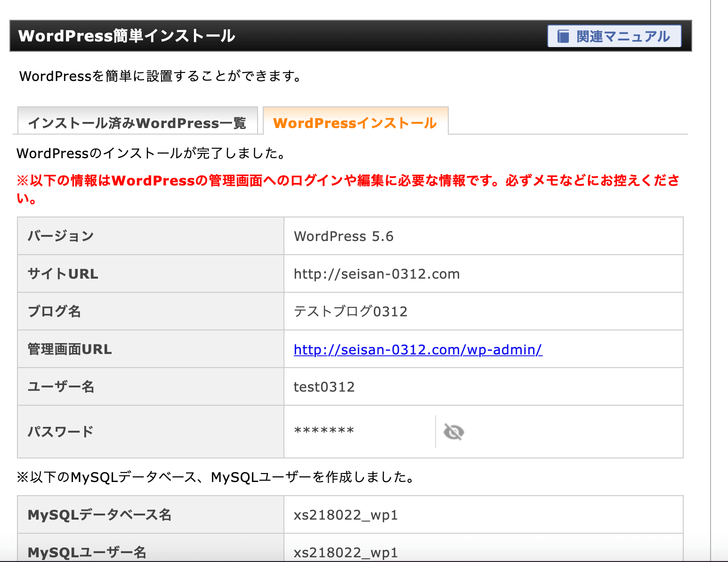The height and width of the screenshot is (562, 728).
Task: Click the MySQLユーザー名 value xs218022_wp1
Action: coord(346,552)
